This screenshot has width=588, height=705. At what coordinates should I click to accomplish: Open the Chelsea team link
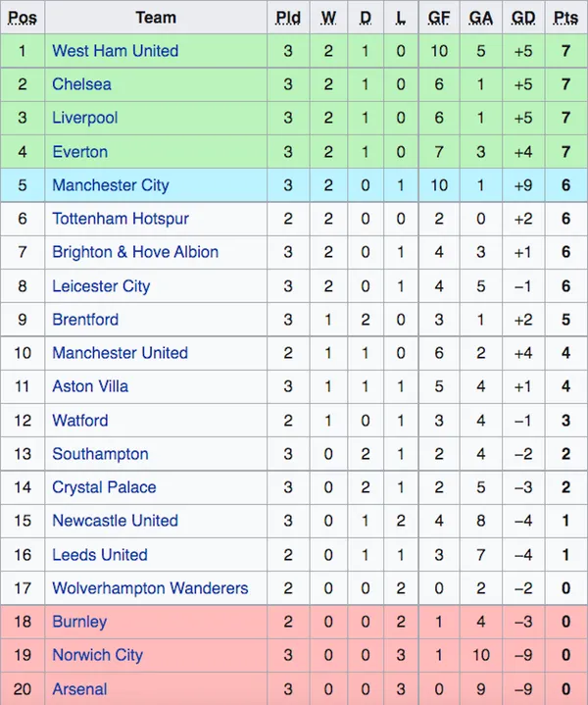[x=81, y=84]
